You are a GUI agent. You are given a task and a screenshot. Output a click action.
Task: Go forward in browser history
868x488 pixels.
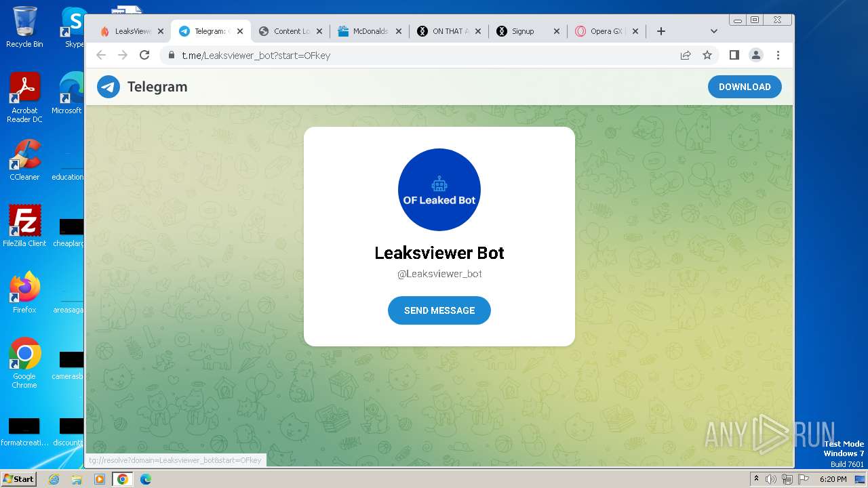123,55
